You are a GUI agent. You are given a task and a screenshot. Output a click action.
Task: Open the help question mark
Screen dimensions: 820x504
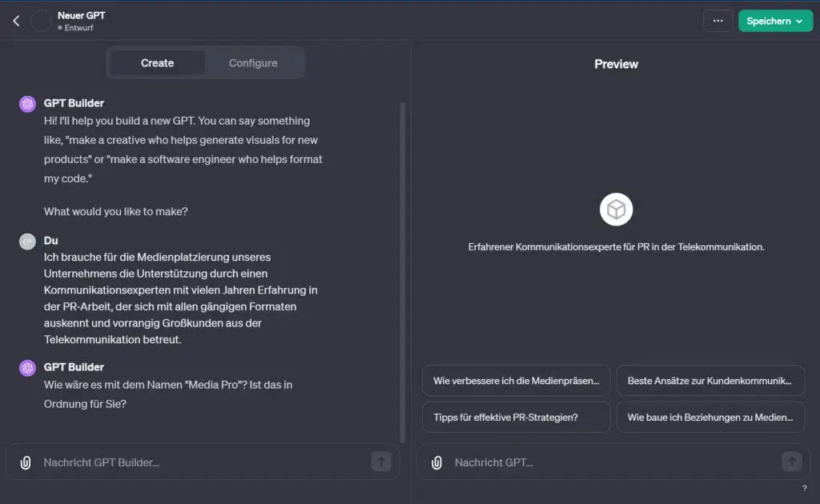click(x=804, y=488)
